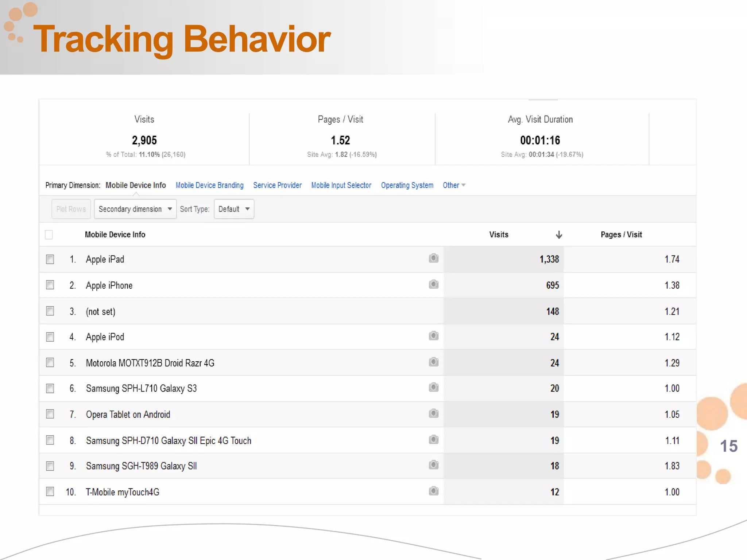Check the T-Mobile myTouch4G row checkbox

tap(50, 492)
